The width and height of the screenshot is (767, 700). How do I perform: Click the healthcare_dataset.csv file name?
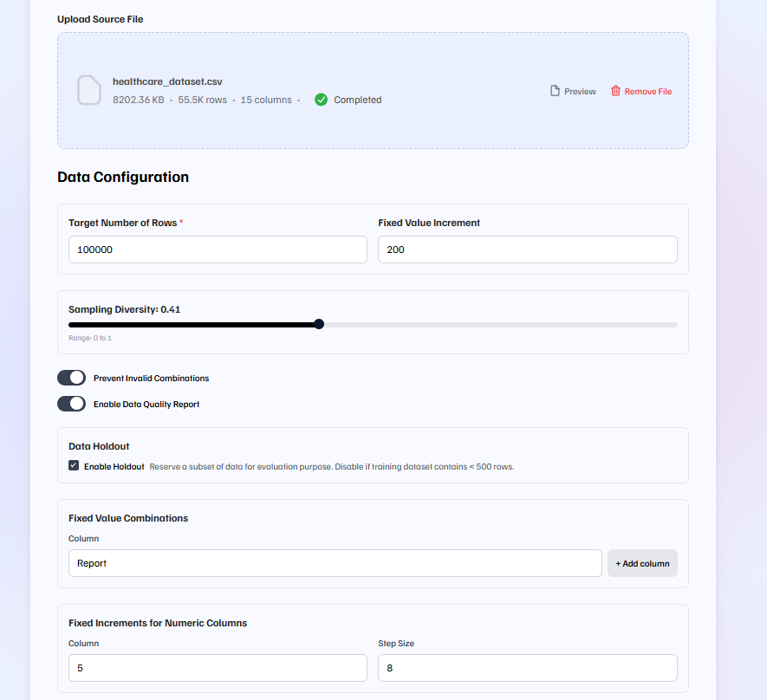click(x=167, y=81)
